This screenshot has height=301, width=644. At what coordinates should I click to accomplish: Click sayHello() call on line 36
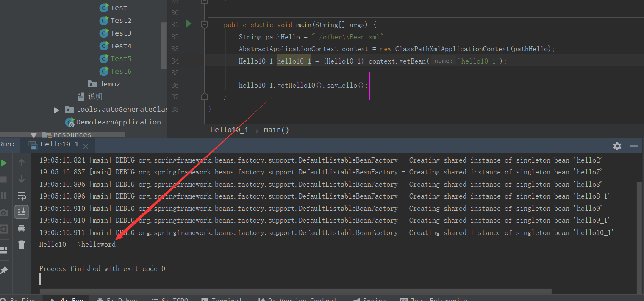(345, 85)
